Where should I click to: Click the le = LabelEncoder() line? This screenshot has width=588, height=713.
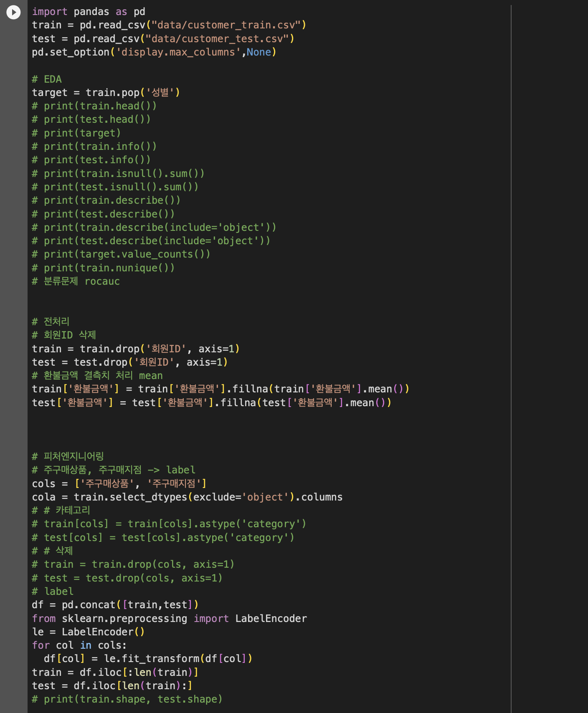tap(89, 632)
